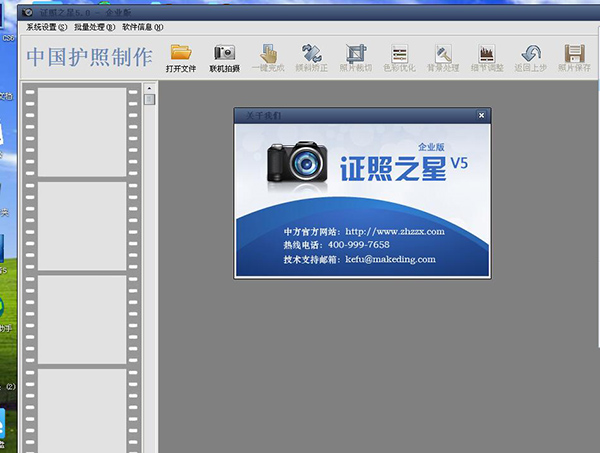Run the 一键完成 one-click finish tool
600x453 pixels.
(x=268, y=58)
